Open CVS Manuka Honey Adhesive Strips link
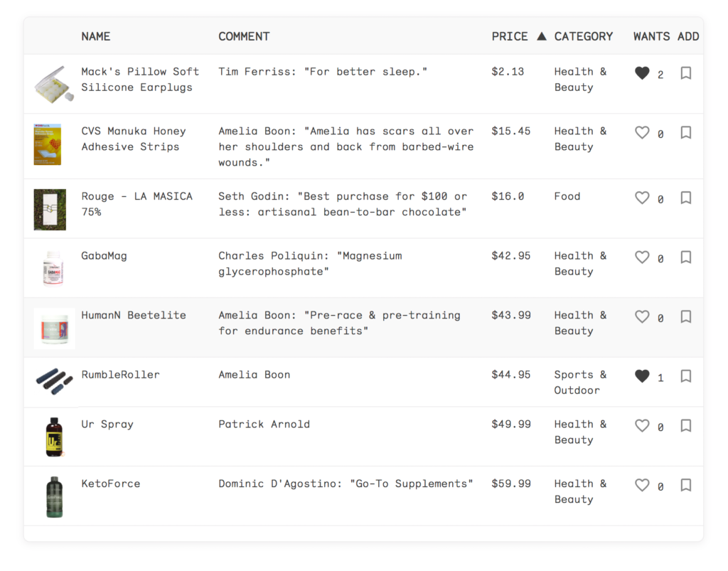 (x=134, y=139)
